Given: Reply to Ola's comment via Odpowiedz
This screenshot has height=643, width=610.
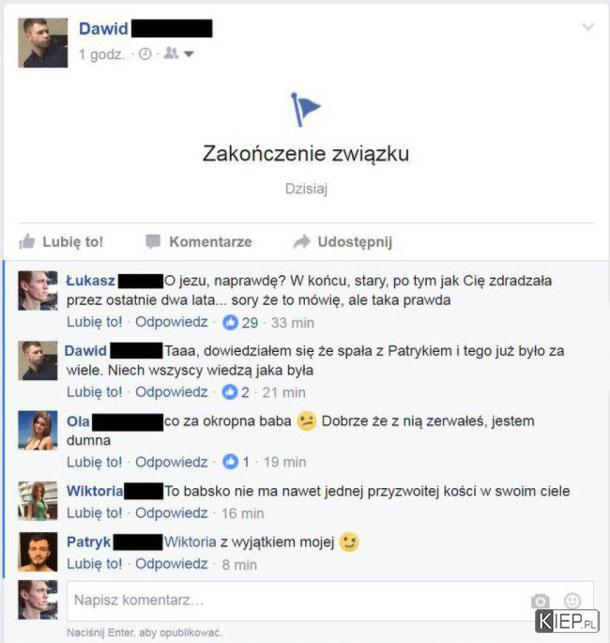Looking at the screenshot, I should pyautogui.click(x=171, y=462).
